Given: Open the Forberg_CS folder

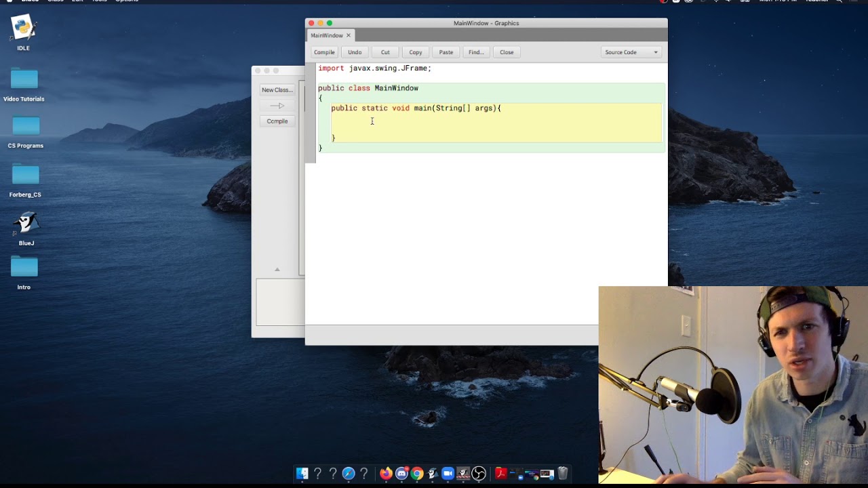Looking at the screenshot, I should coord(26,175).
